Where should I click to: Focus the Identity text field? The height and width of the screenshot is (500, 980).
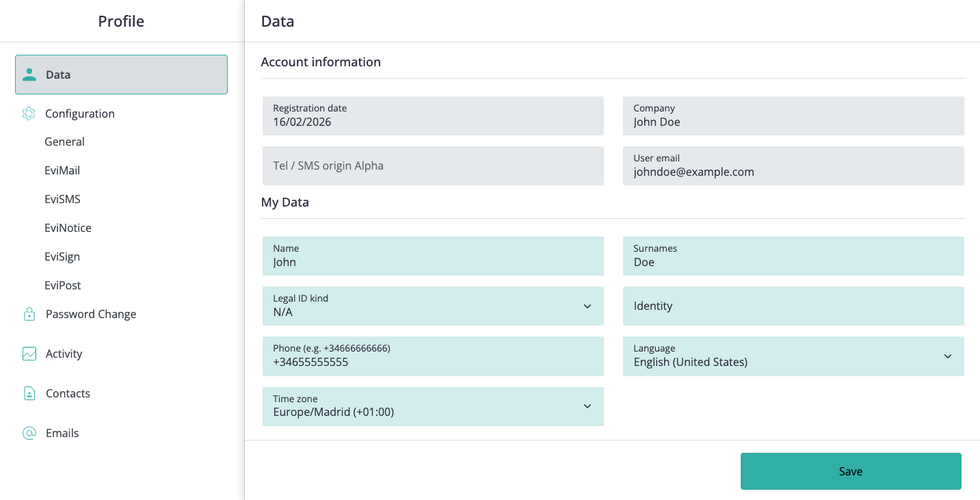[793, 306]
